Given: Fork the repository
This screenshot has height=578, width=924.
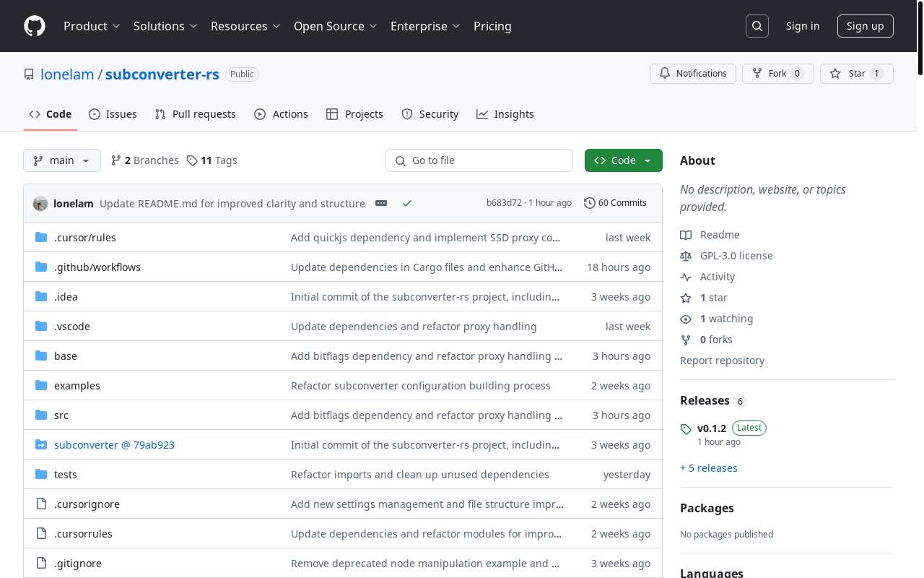Looking at the screenshot, I should pyautogui.click(x=777, y=74).
